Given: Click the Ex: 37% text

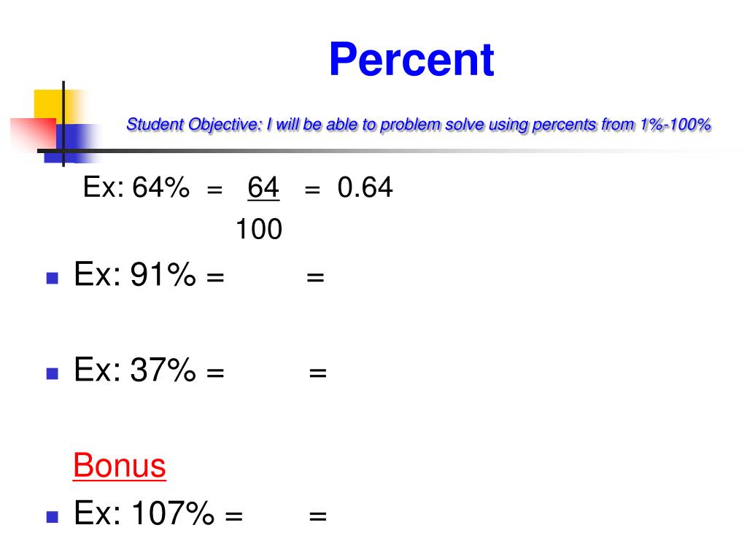Looking at the screenshot, I should [x=135, y=370].
